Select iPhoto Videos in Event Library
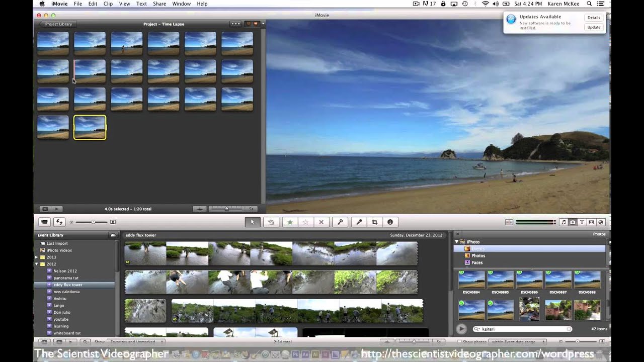644x362 pixels. [59, 250]
